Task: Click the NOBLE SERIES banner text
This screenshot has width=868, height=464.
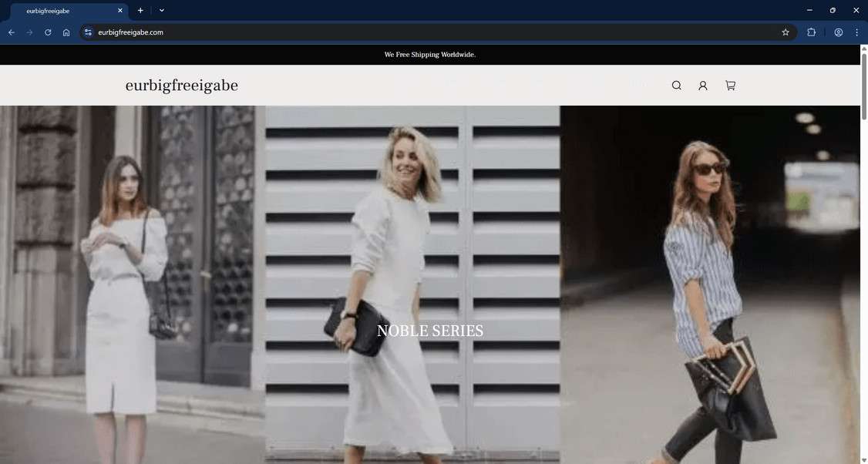Action: 430,331
